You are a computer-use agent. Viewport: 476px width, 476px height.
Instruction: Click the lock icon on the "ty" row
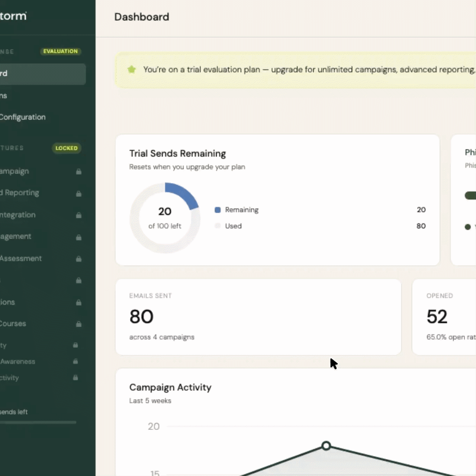(x=75, y=345)
